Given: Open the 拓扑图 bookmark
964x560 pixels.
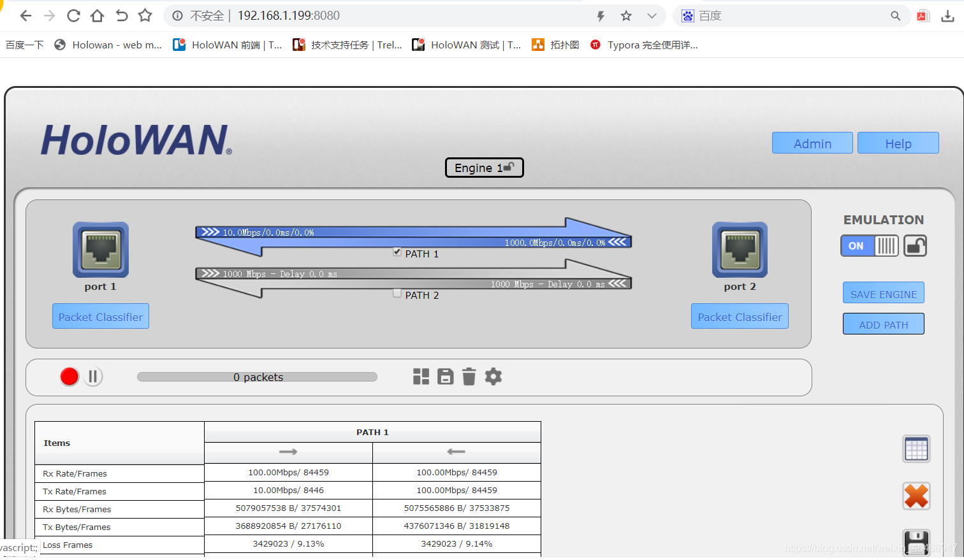Looking at the screenshot, I should click(556, 45).
